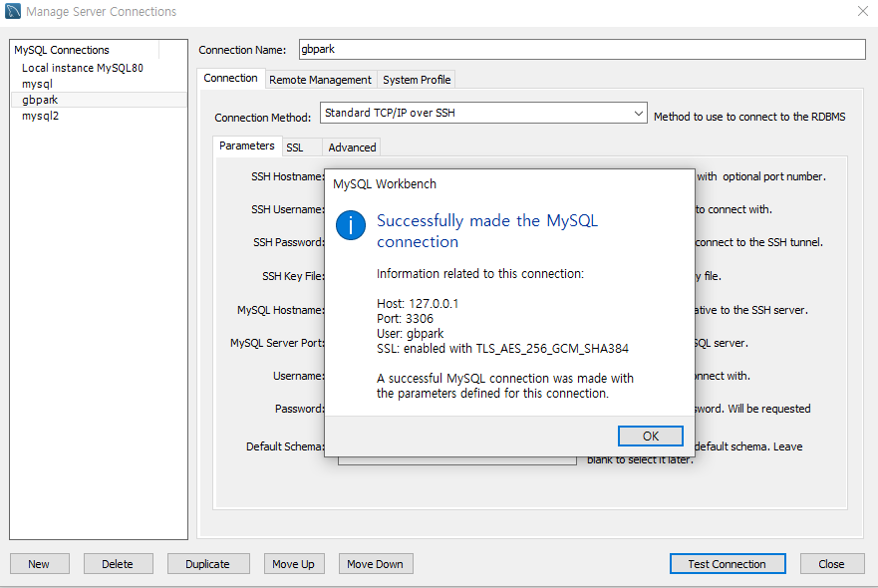Screen dimensions: 878x588
Task: Click the 'Host: 127.0.0.1' text
Action: [418, 304]
